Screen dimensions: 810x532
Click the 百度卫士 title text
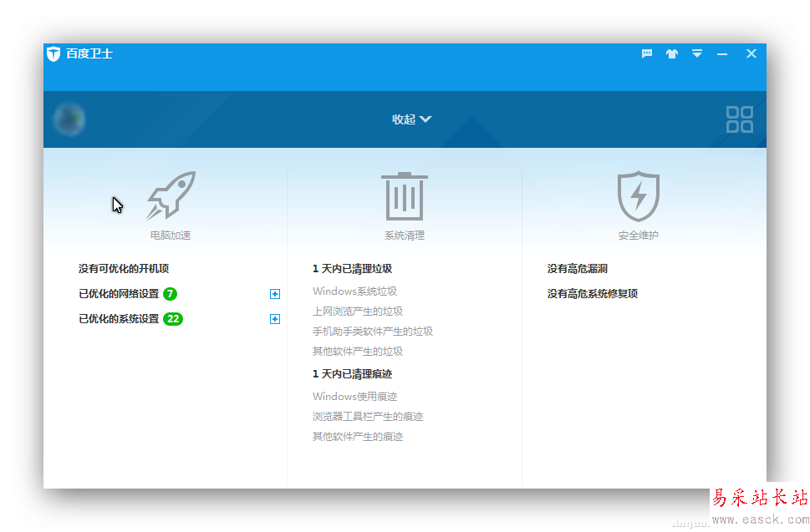89,53
